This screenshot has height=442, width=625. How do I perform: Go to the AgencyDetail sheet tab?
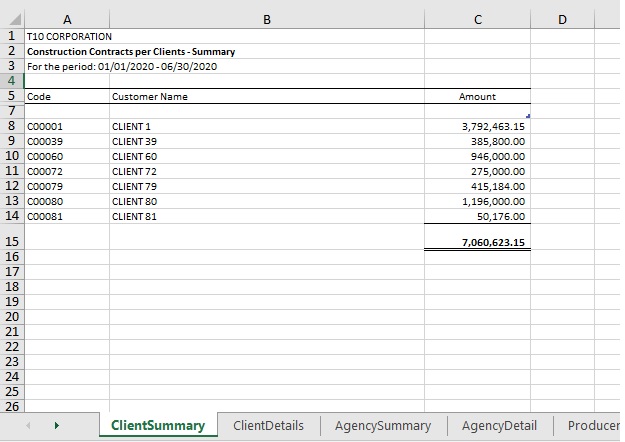(499, 426)
